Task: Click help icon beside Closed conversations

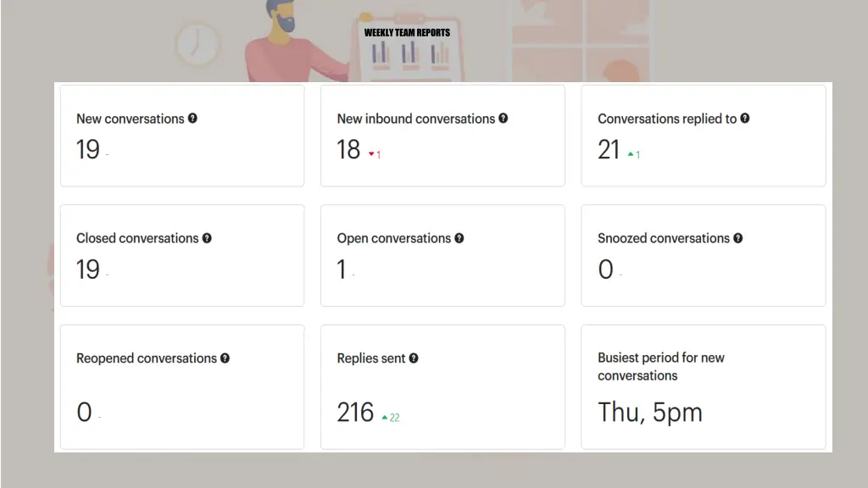Action: [207, 238]
